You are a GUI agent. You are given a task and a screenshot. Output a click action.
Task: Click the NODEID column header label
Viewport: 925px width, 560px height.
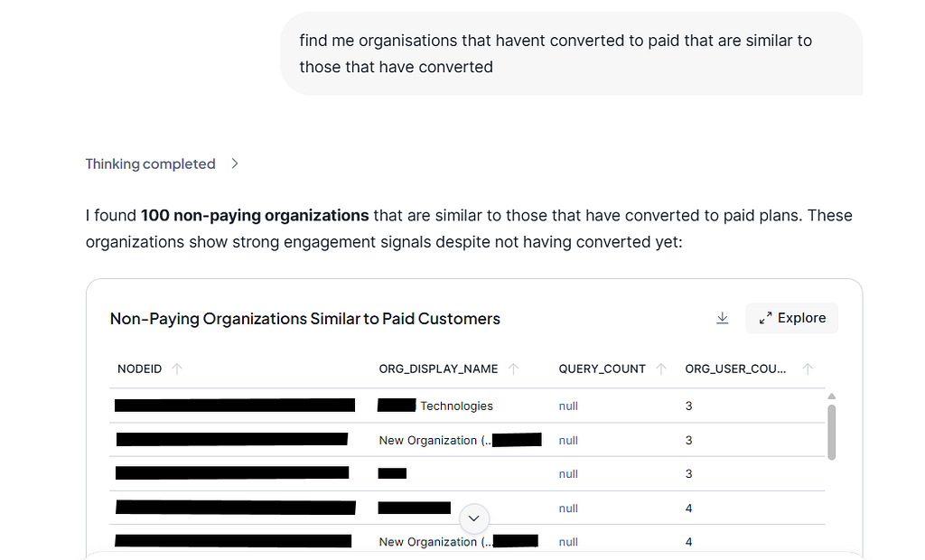point(140,369)
